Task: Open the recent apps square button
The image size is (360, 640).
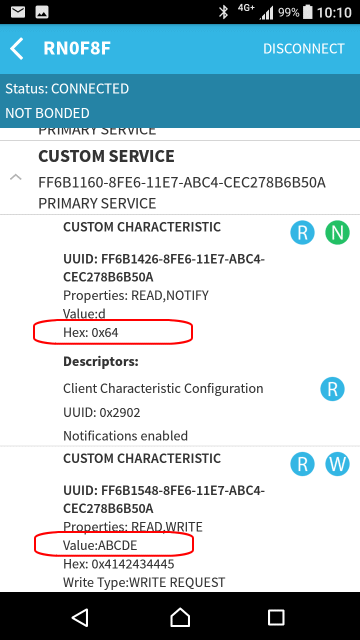Action: (276, 618)
